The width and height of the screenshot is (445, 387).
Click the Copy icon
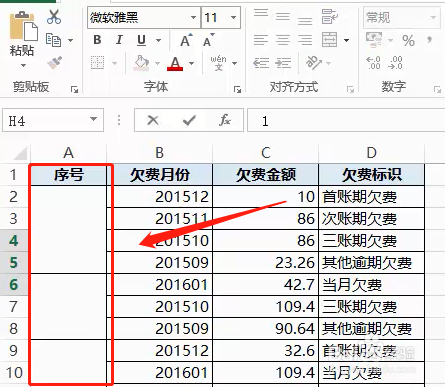(53, 40)
